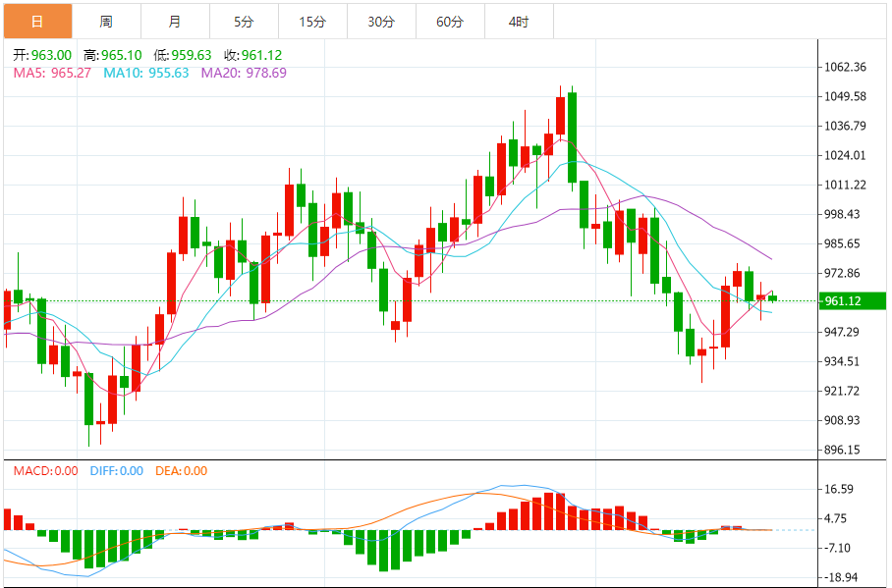Click the MA20: 978.69 indicator label
The height and width of the screenshot is (588, 892).
coord(244,73)
